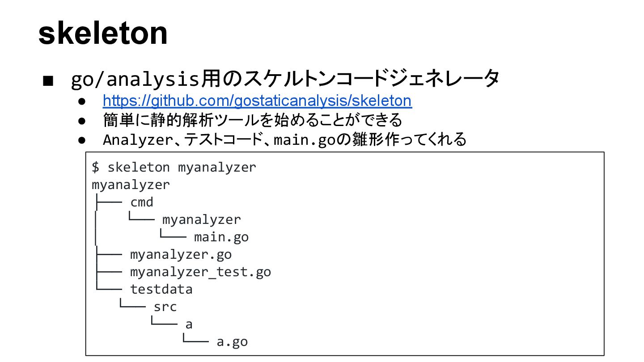Image resolution: width=644 pixels, height=362 pixels.
Task: Click the bullet line starting with 'Analyzer'
Action: point(285,140)
